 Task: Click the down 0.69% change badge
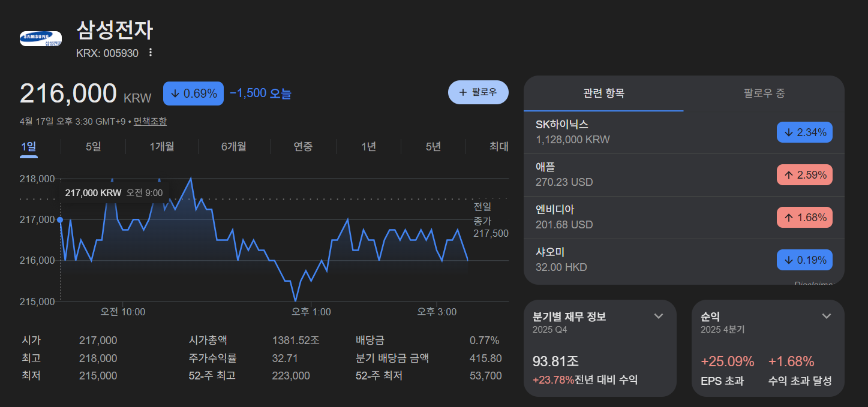193,94
